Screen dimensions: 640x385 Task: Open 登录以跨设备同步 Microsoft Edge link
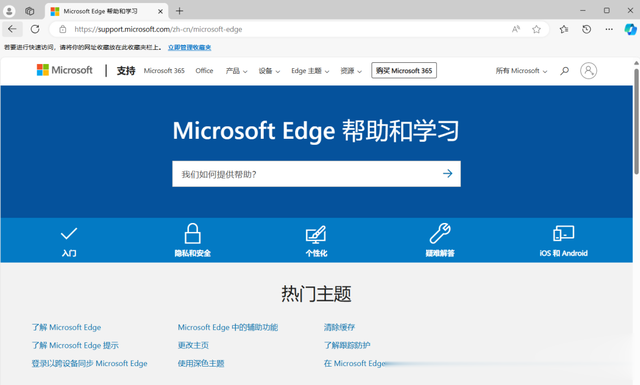point(89,363)
